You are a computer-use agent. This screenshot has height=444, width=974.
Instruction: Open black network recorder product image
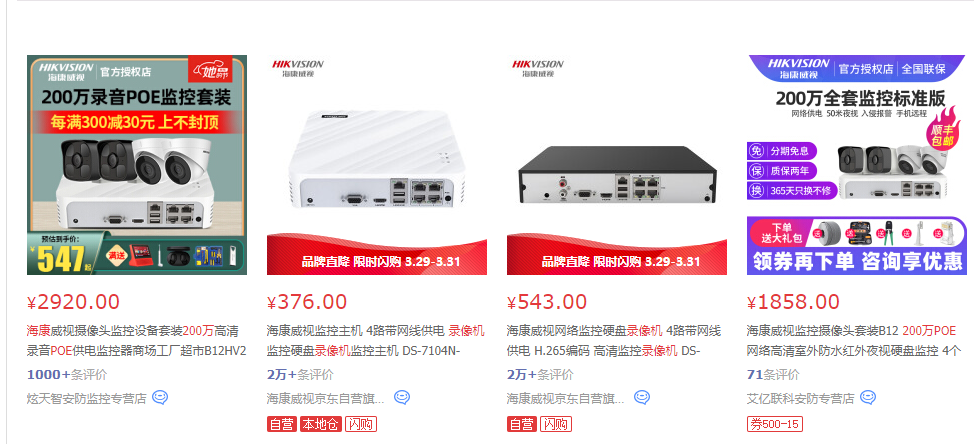pyautogui.click(x=617, y=165)
